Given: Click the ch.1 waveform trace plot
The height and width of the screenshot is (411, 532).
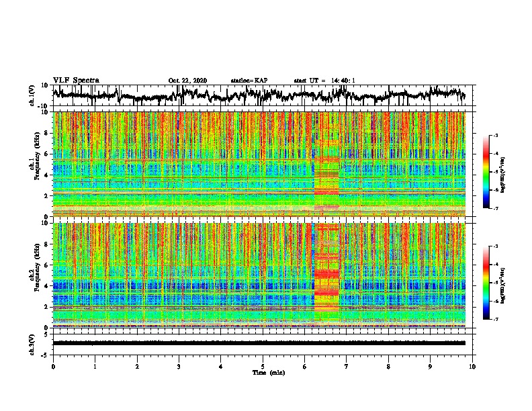Looking at the screenshot, I should (x=259, y=95).
